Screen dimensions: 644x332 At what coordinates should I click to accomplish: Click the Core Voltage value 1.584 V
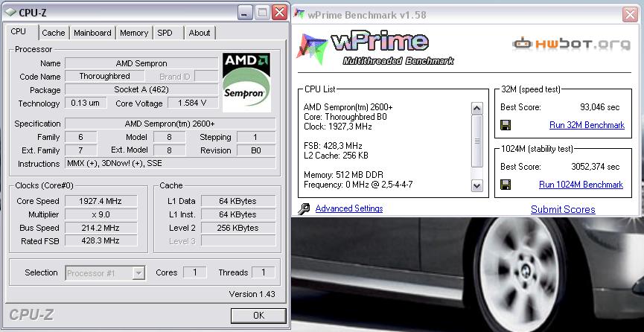(193, 103)
